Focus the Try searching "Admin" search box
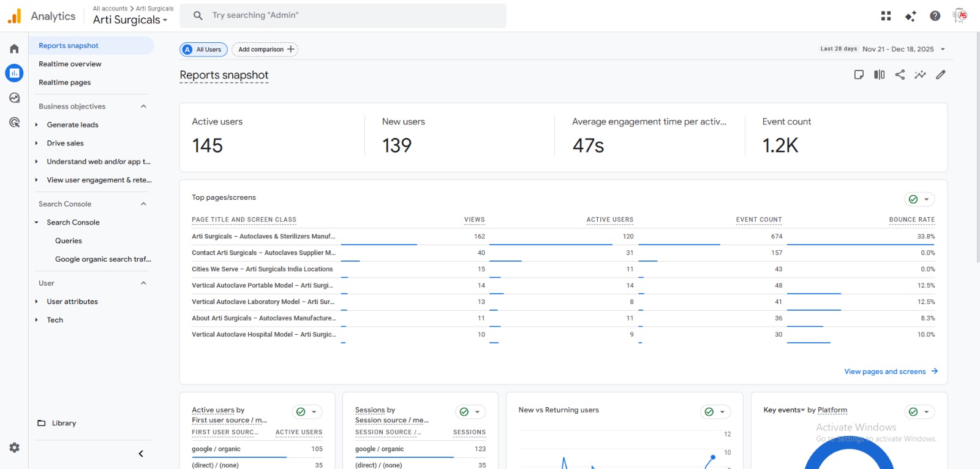 pyautogui.click(x=343, y=15)
